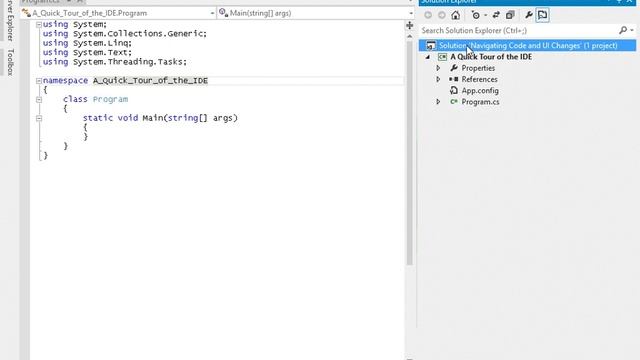Screen dimensions: 640x360
Task: Click 'using System.Collections.Generic;' line
Action: point(125,33)
